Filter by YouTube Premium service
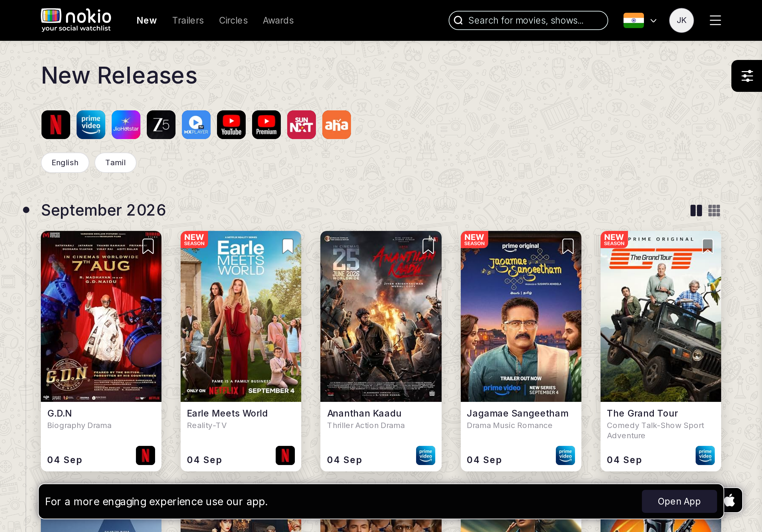Viewport: 762px width, 532px height. point(266,125)
